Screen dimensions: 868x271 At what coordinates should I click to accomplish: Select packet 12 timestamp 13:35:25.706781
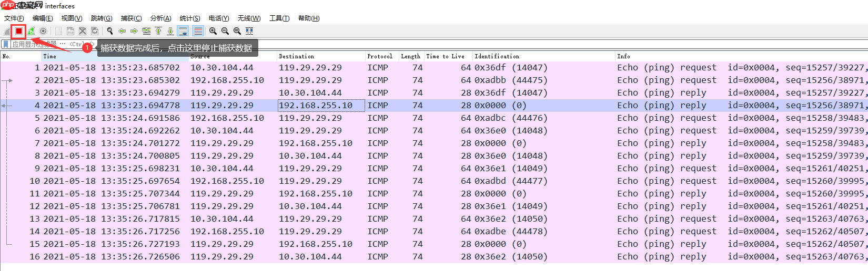[112, 206]
